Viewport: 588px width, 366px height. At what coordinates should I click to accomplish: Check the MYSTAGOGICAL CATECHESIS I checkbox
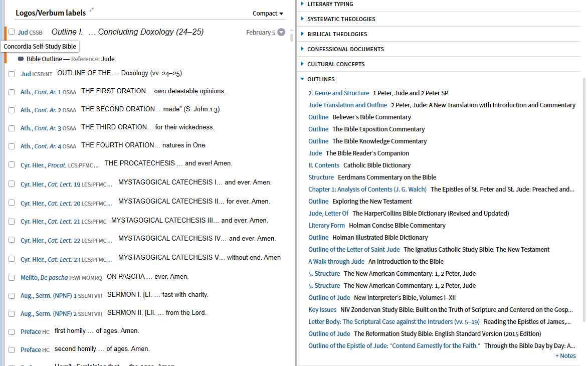click(x=12, y=184)
